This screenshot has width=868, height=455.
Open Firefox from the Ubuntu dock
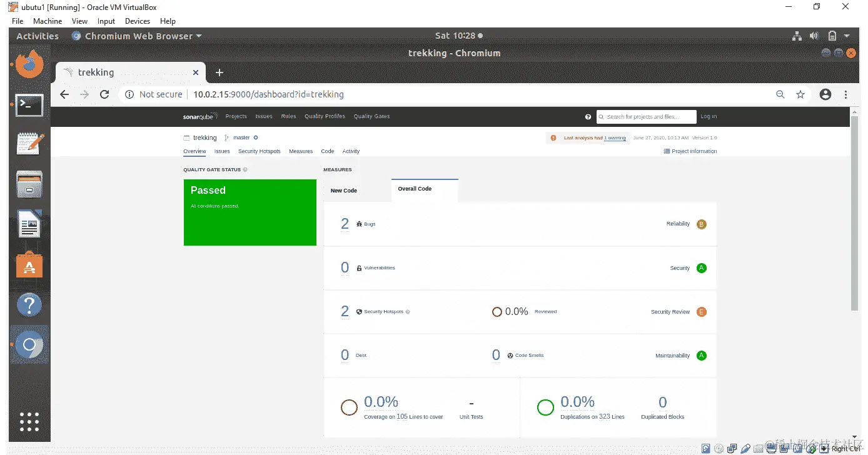(x=29, y=63)
